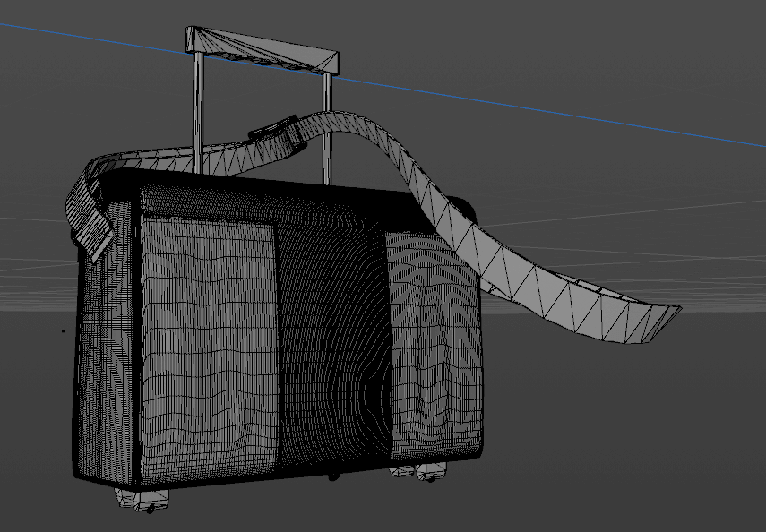Select the small dot left of the suitcase

click(63, 331)
